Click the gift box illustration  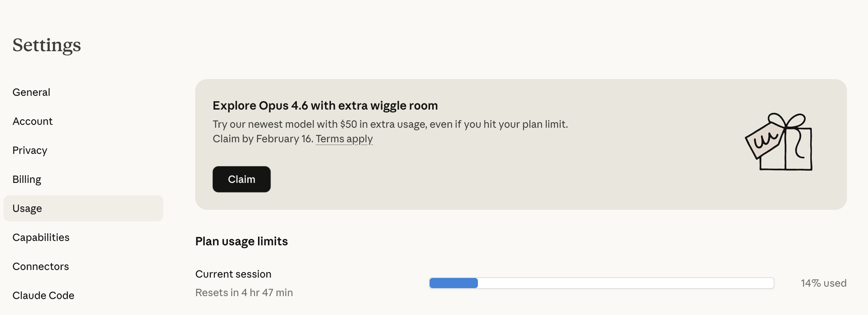[779, 142]
